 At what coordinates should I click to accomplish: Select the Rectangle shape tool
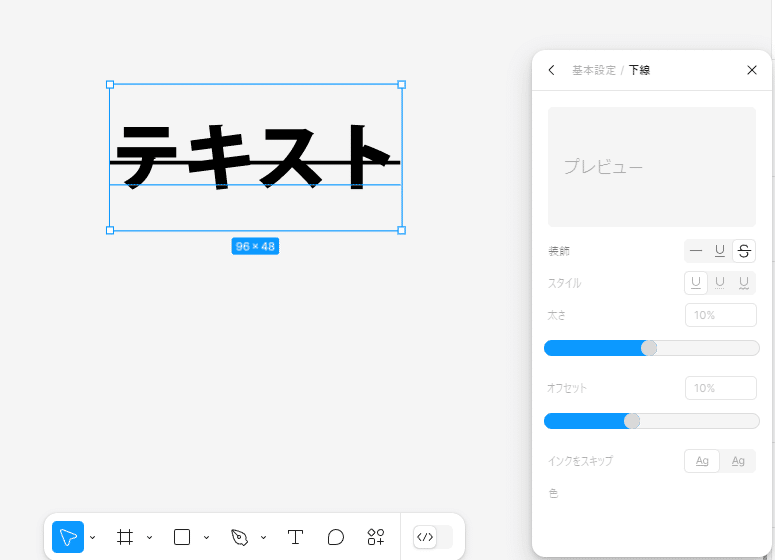(182, 537)
